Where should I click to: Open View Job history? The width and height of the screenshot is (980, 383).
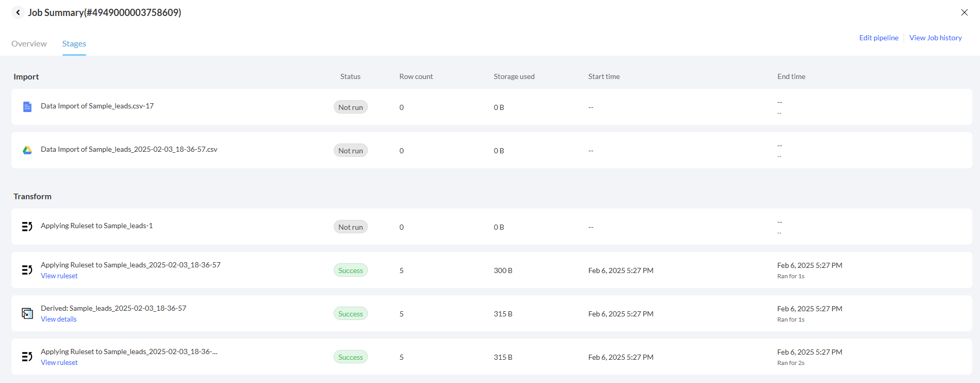935,38
